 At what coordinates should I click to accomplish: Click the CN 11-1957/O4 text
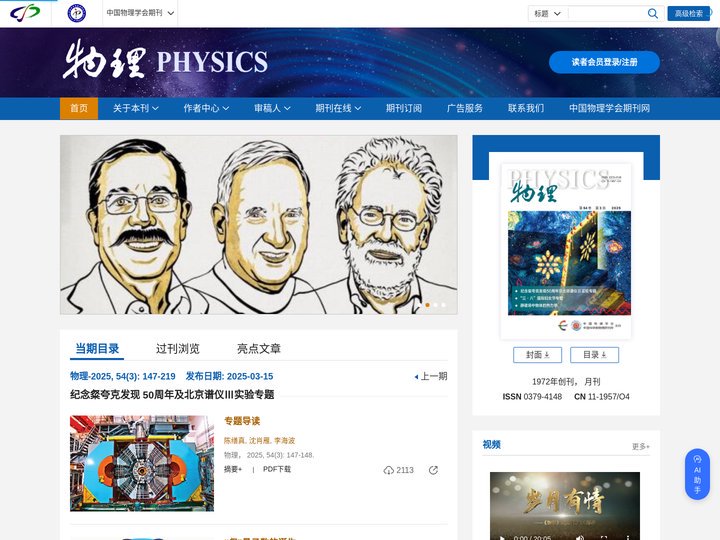[602, 397]
